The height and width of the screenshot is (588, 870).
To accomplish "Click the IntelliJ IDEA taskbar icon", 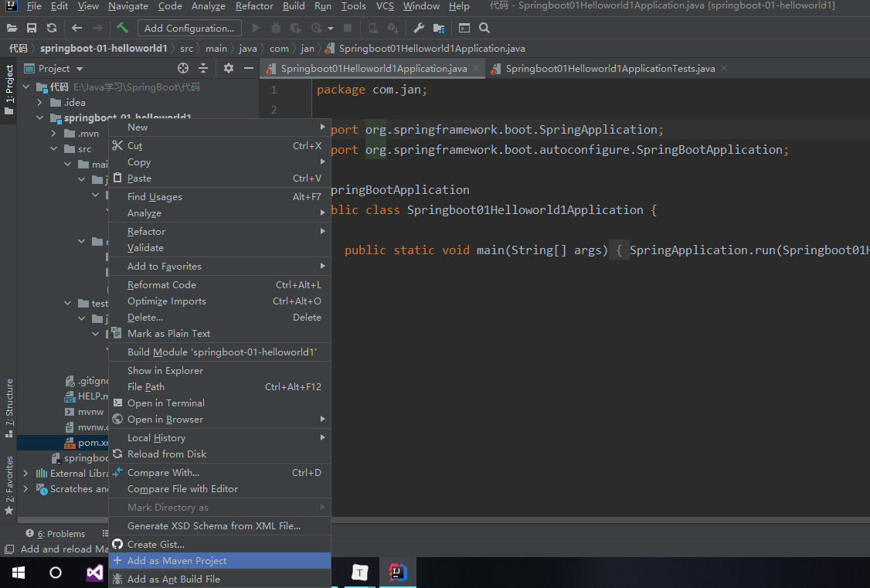I will coord(397,572).
